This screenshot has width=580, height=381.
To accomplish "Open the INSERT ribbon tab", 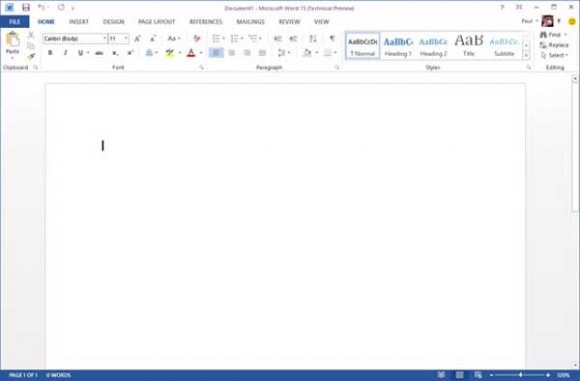I will 79,22.
